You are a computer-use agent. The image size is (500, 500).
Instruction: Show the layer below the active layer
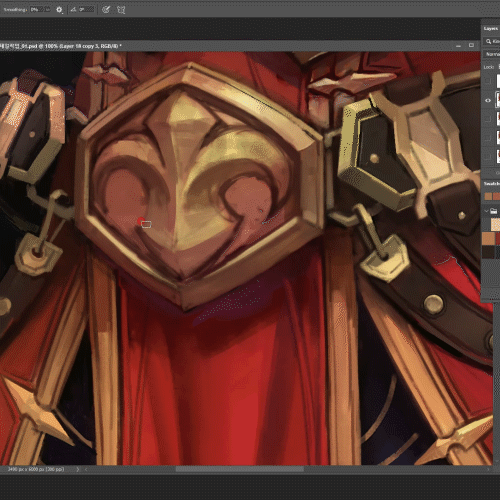click(488, 118)
